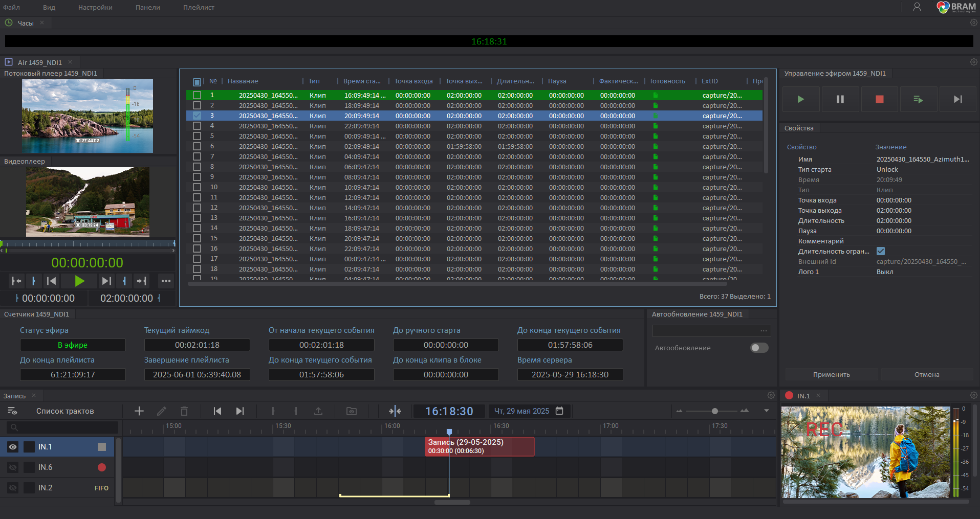Delete recording using the trash icon
980x519 pixels.
coord(184,411)
